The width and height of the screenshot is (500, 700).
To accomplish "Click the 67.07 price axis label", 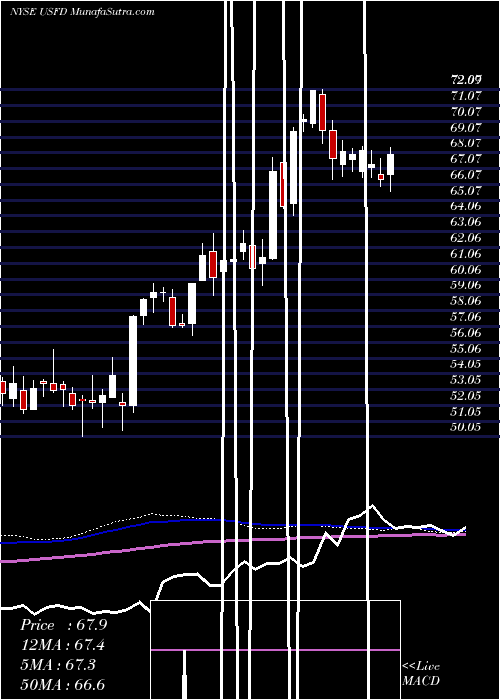I will pos(466,159).
